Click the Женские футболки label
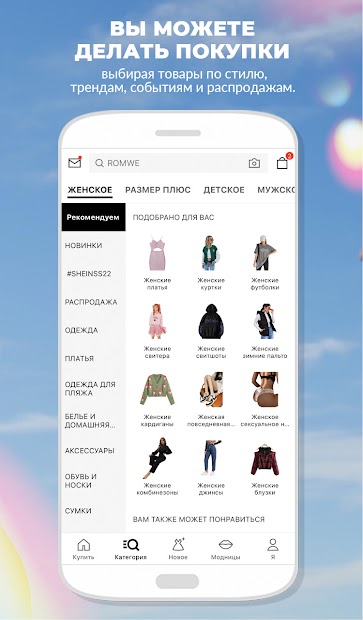363x620 pixels. 265,284
